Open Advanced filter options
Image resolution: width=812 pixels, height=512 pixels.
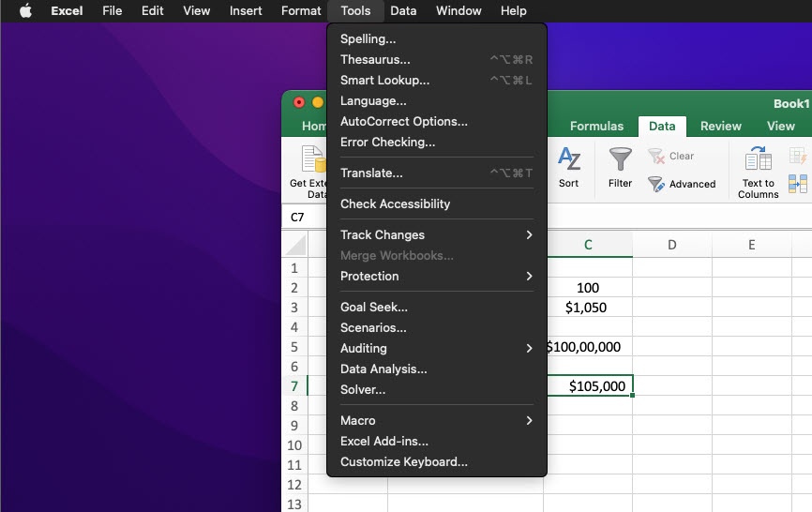click(682, 184)
